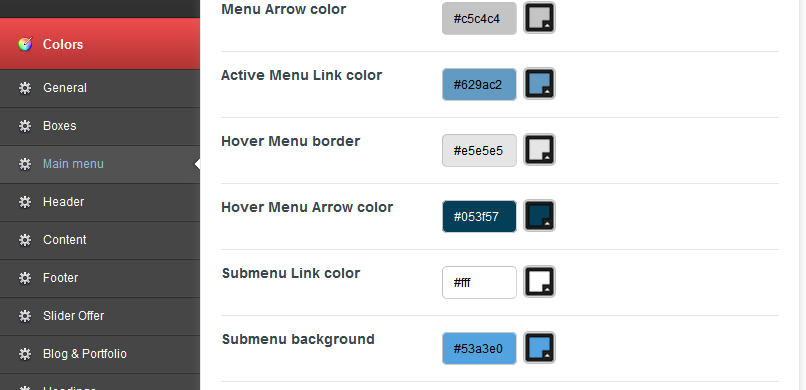Open color picker for Hover Menu Arrow color
806x390 pixels.
coord(539,216)
